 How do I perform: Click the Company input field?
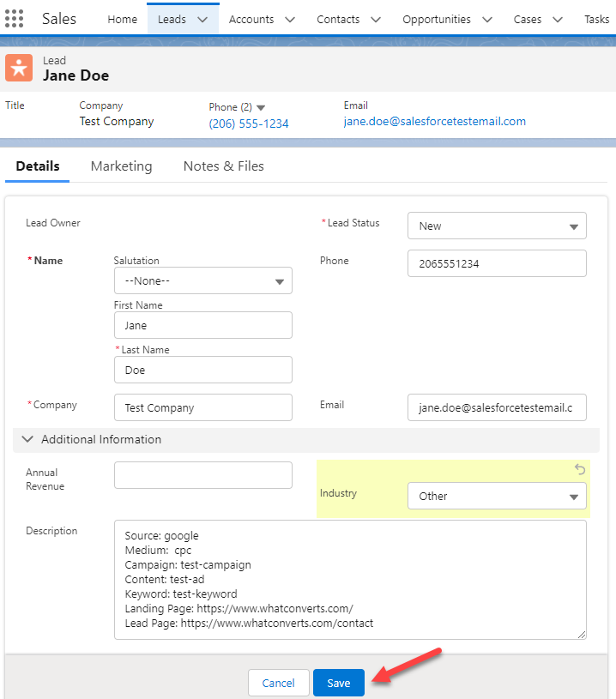[x=203, y=407]
